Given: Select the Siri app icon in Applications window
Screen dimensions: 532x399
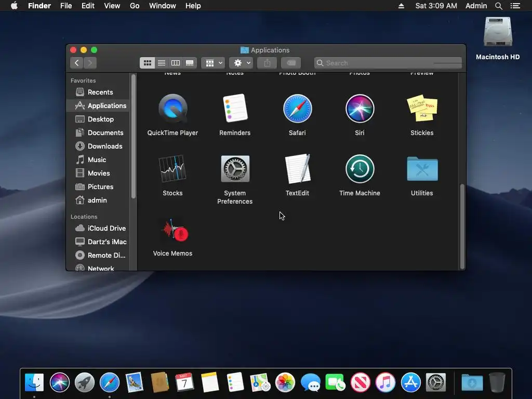Looking at the screenshot, I should point(360,109).
